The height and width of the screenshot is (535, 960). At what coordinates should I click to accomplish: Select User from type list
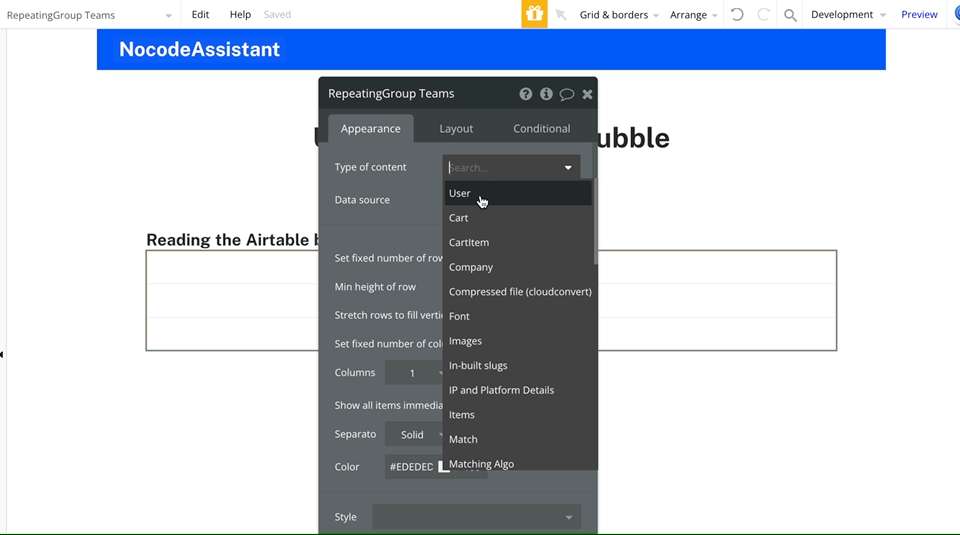point(518,193)
